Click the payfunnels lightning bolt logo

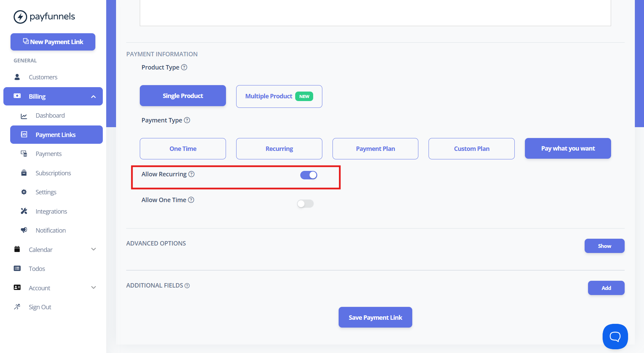coord(20,17)
